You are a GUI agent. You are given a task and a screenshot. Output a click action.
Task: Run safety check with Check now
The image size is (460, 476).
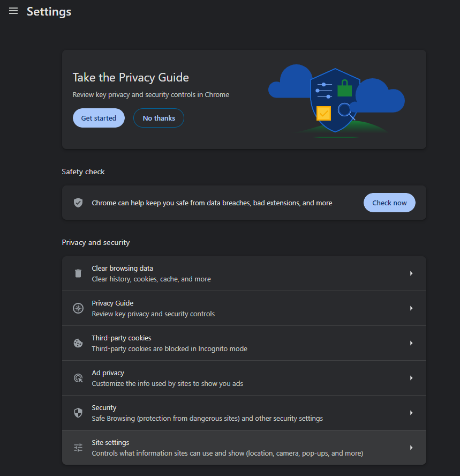389,203
